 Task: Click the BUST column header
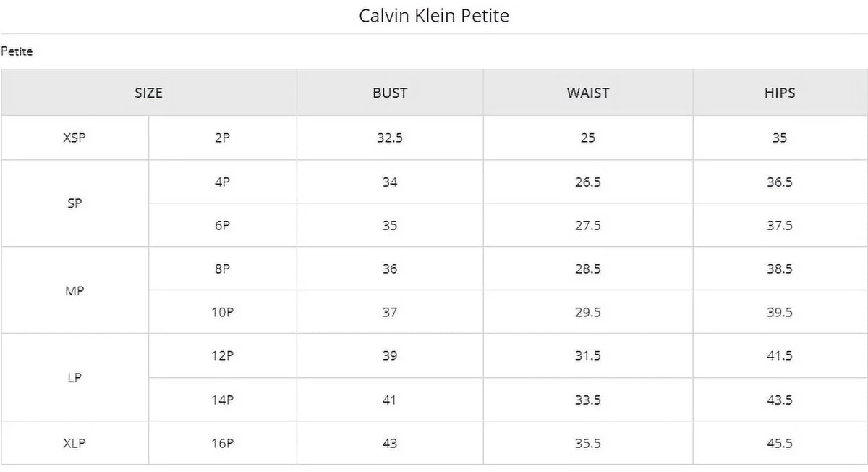390,93
